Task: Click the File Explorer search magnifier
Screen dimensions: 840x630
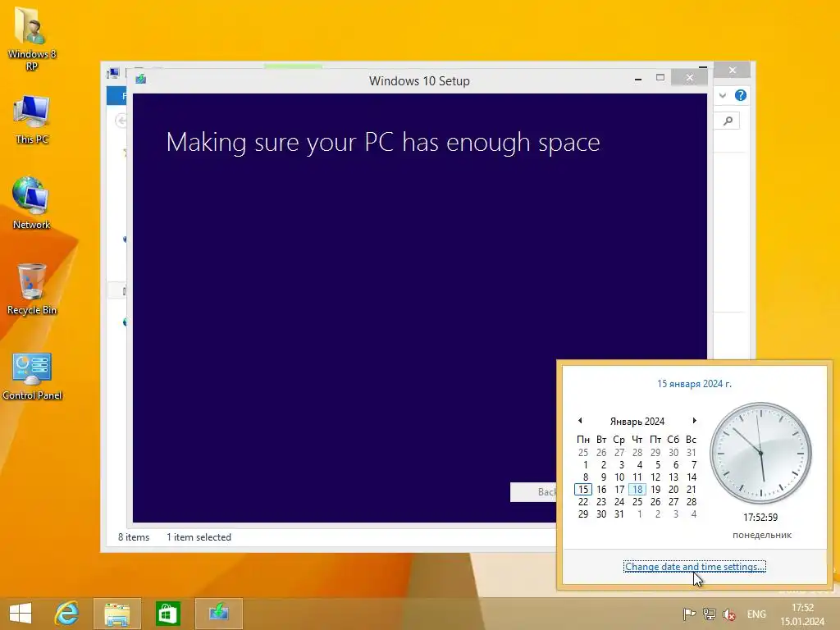Action: tap(728, 121)
